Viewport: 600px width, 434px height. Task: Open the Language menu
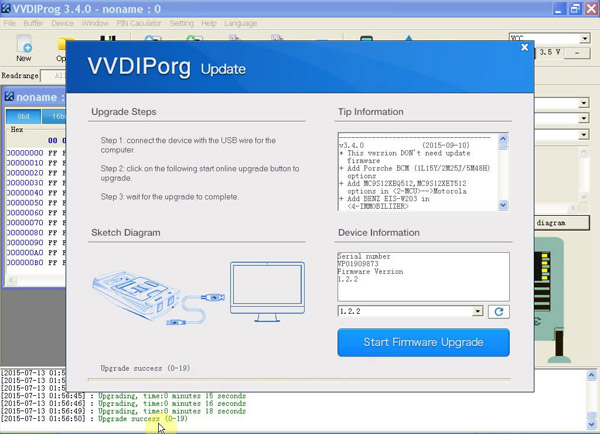point(240,23)
